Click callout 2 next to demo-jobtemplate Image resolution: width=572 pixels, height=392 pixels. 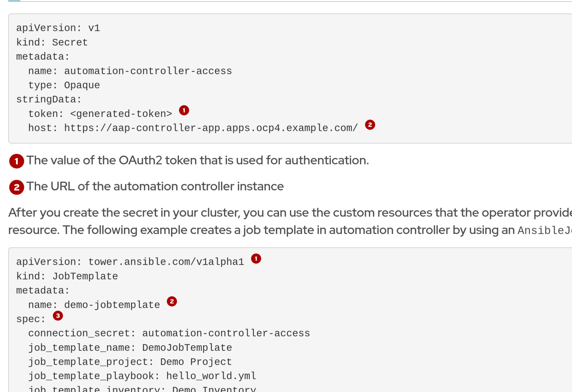(172, 302)
